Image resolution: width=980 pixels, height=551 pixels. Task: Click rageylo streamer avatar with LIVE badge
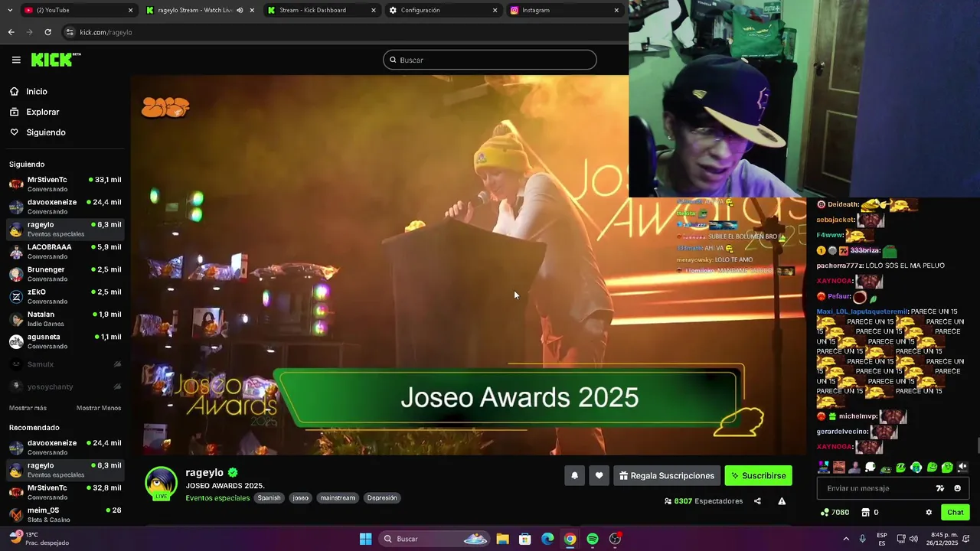162,484
